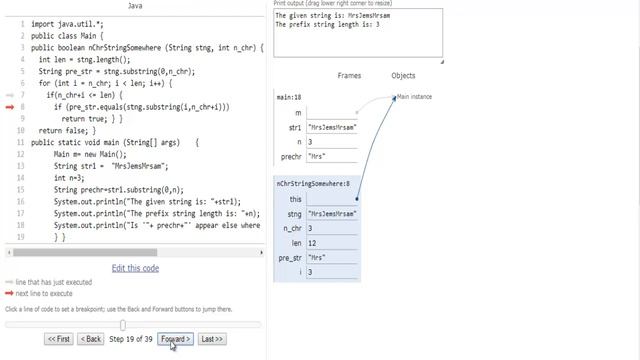640x360 pixels.
Task: Click the 'Main instance' object label
Action: point(414,97)
